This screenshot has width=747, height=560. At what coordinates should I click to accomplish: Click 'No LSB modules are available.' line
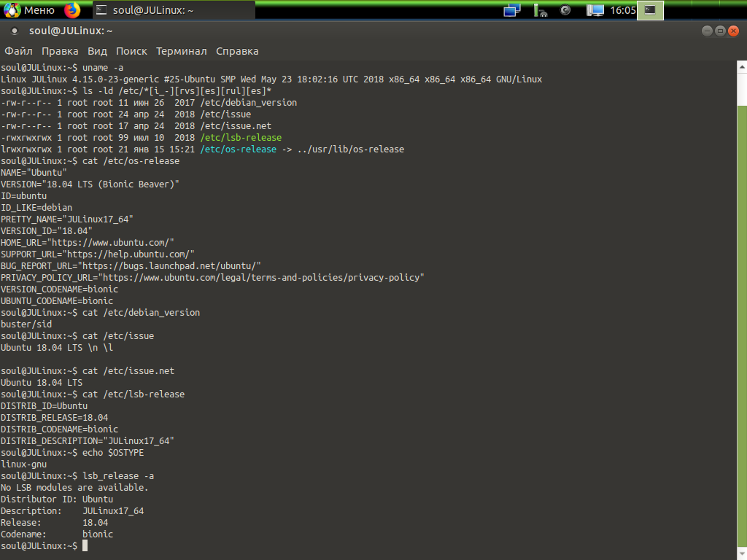coord(75,488)
